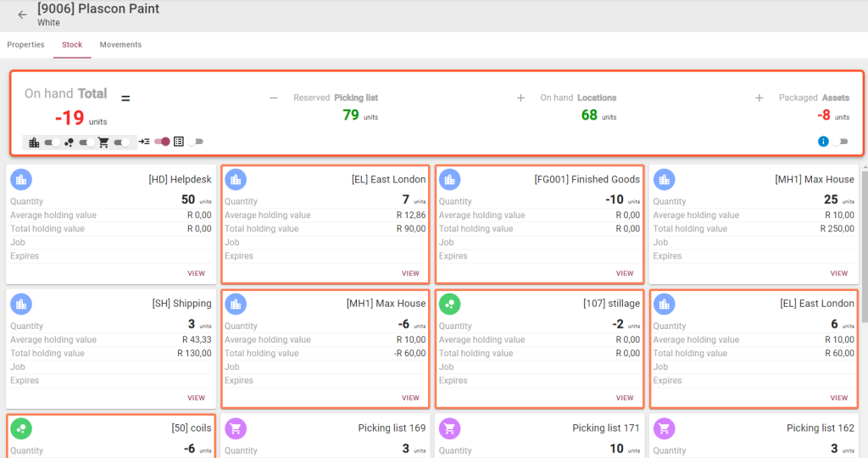Click the cart icon on Picking list 169 card
Image resolution: width=868 pixels, height=458 pixels.
tap(236, 428)
